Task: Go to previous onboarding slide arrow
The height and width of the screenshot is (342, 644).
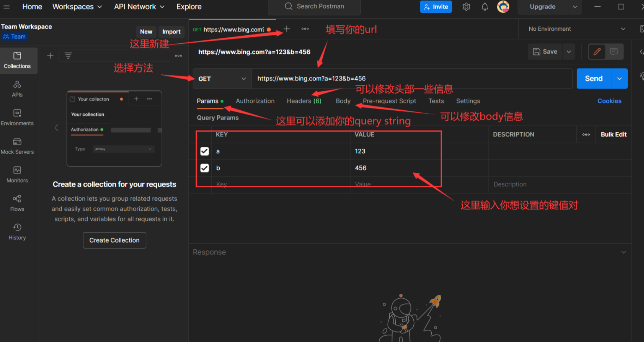Action: 56,128
